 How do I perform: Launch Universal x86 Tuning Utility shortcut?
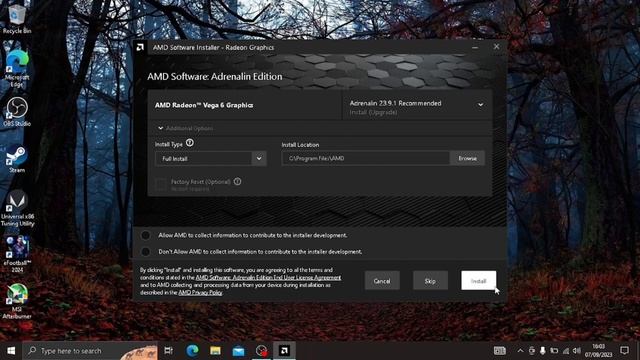pos(17,208)
